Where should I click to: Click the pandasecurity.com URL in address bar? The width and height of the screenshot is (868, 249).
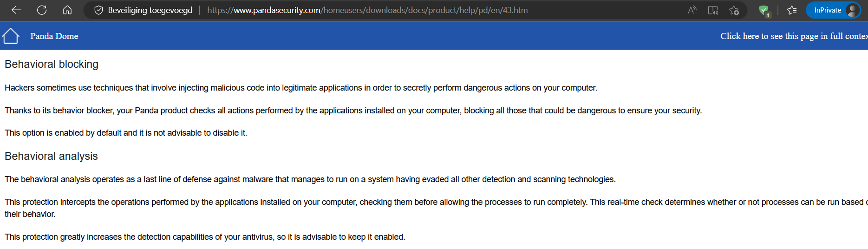click(367, 10)
